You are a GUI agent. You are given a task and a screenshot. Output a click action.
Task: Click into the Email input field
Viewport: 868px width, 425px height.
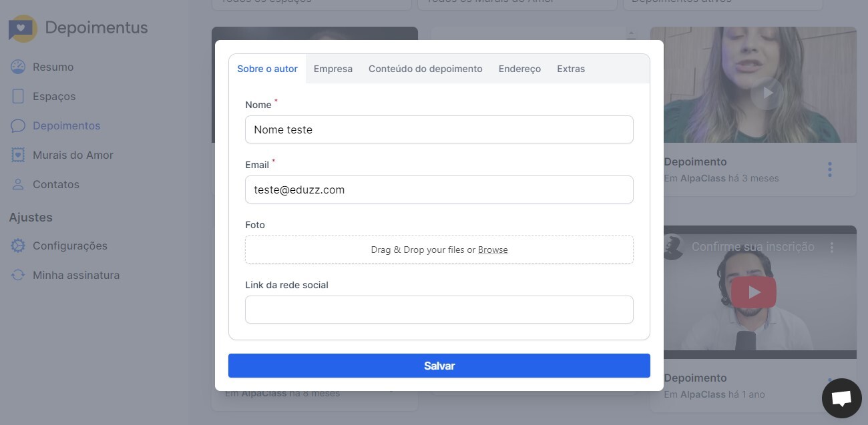pos(439,189)
